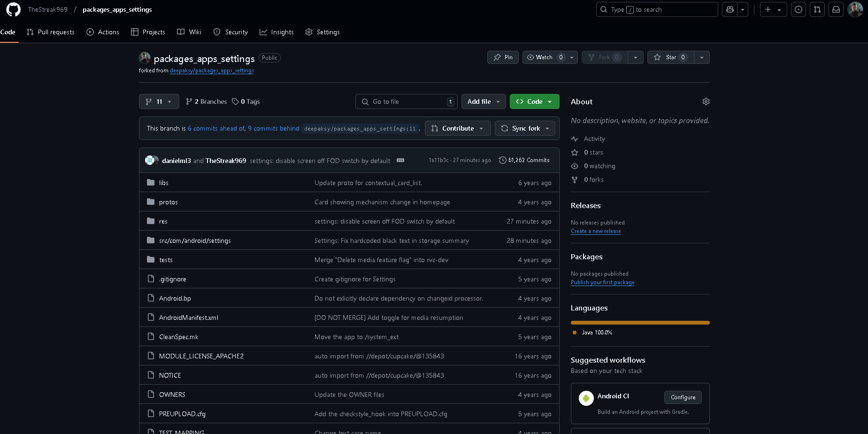Focus the Go to file field
This screenshot has width=868, height=434.
tap(406, 101)
